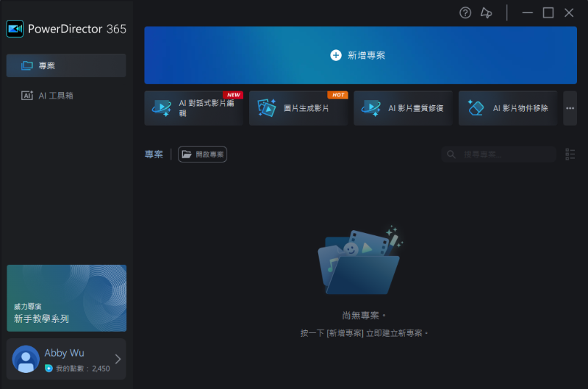Click the magnifier icon in search box
This screenshot has height=389, width=588.
451,154
